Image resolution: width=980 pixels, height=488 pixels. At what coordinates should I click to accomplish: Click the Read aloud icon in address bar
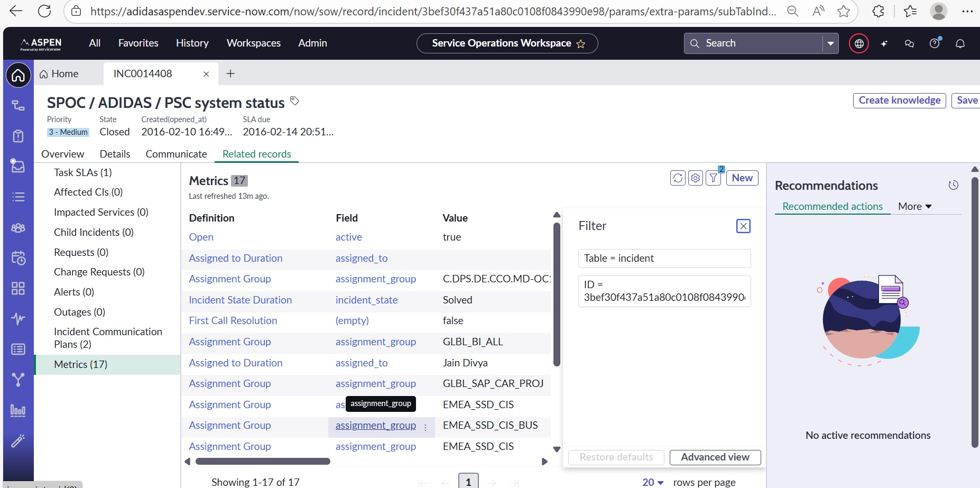[x=818, y=11]
